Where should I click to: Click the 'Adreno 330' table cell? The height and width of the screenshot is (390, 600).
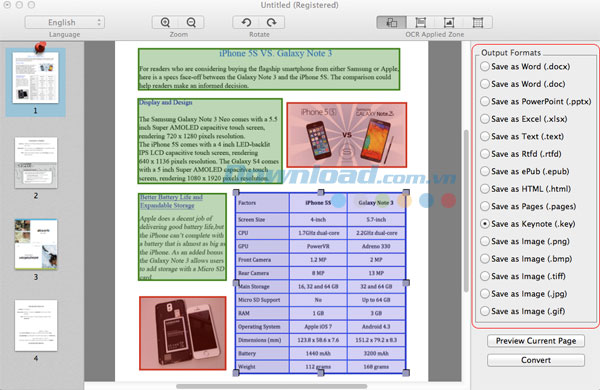click(x=376, y=246)
